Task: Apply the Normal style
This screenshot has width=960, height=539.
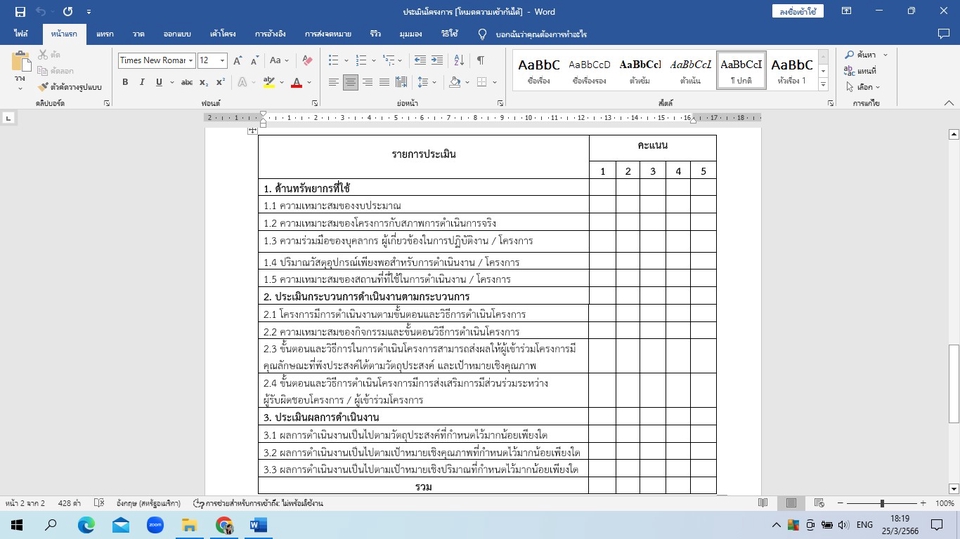Action: (x=741, y=70)
